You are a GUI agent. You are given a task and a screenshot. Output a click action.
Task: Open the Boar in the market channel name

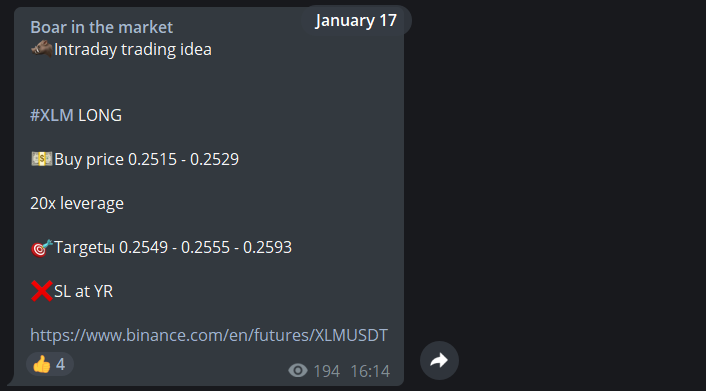click(101, 27)
